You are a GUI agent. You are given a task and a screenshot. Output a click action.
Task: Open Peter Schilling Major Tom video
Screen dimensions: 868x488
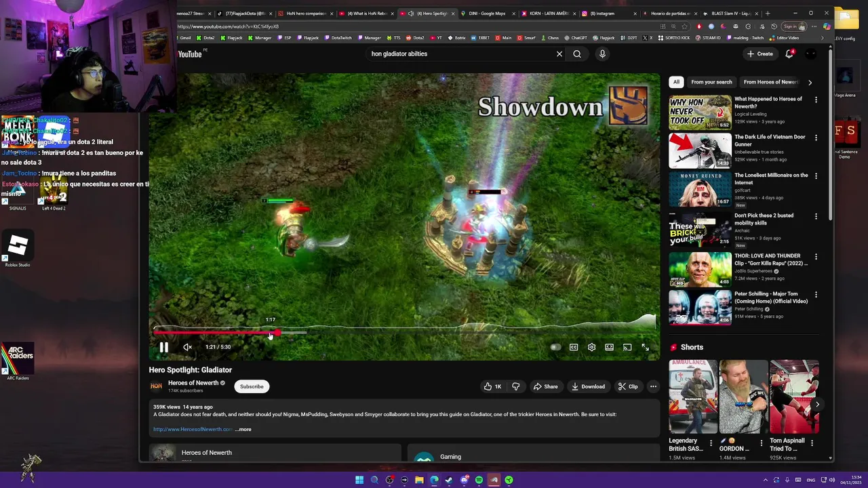click(x=700, y=308)
